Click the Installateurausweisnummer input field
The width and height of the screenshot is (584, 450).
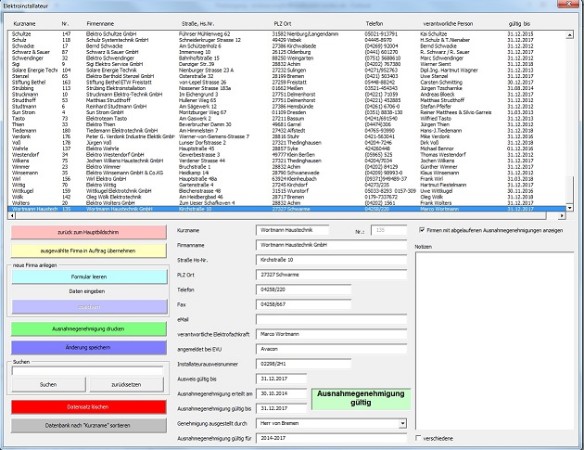point(304,364)
